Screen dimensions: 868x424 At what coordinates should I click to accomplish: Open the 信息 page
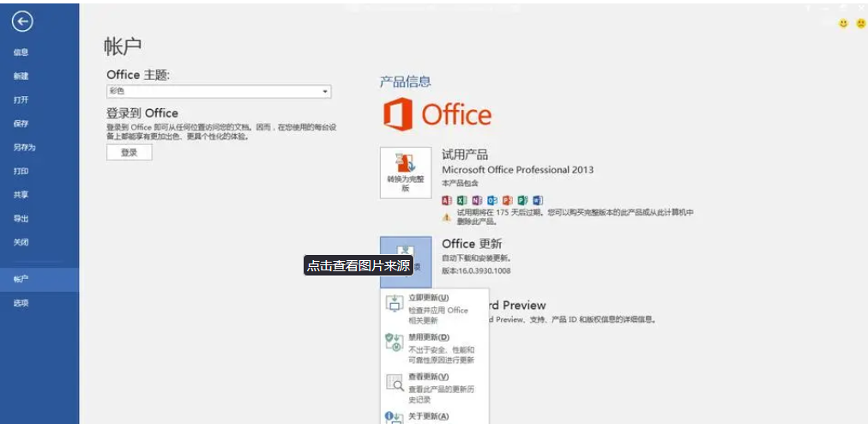[21, 52]
